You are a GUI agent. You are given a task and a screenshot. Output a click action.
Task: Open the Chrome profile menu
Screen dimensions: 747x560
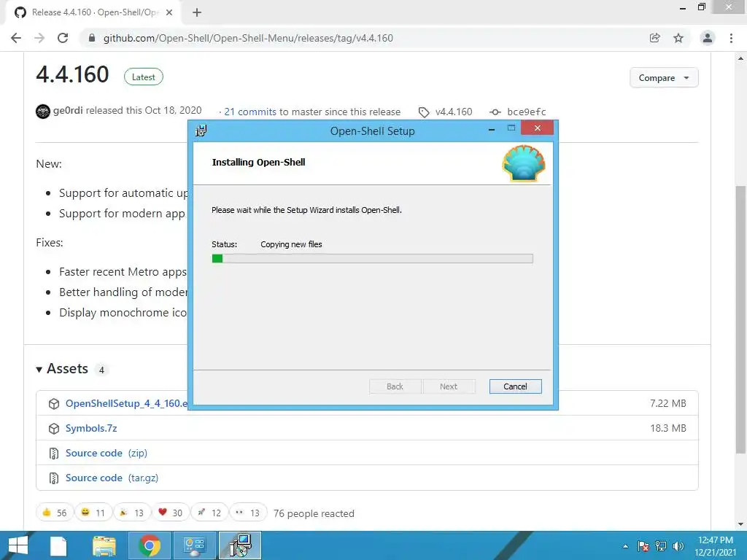(x=708, y=38)
